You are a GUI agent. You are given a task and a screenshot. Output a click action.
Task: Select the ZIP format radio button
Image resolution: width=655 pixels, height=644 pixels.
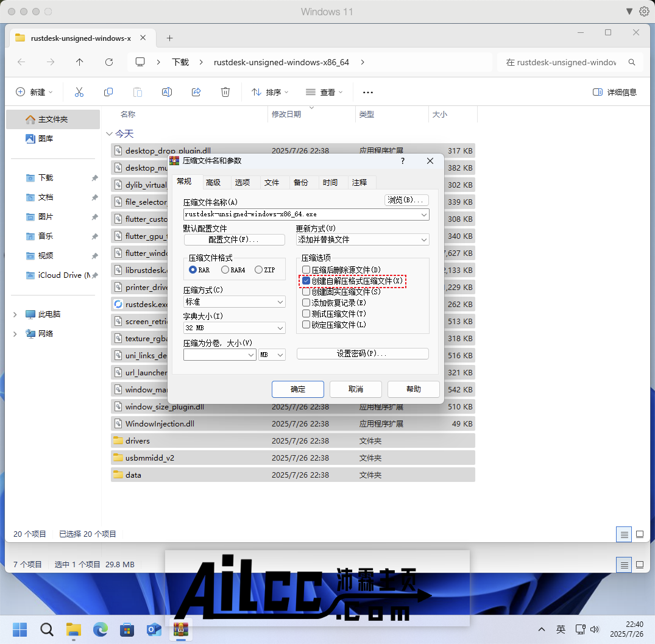click(x=258, y=270)
